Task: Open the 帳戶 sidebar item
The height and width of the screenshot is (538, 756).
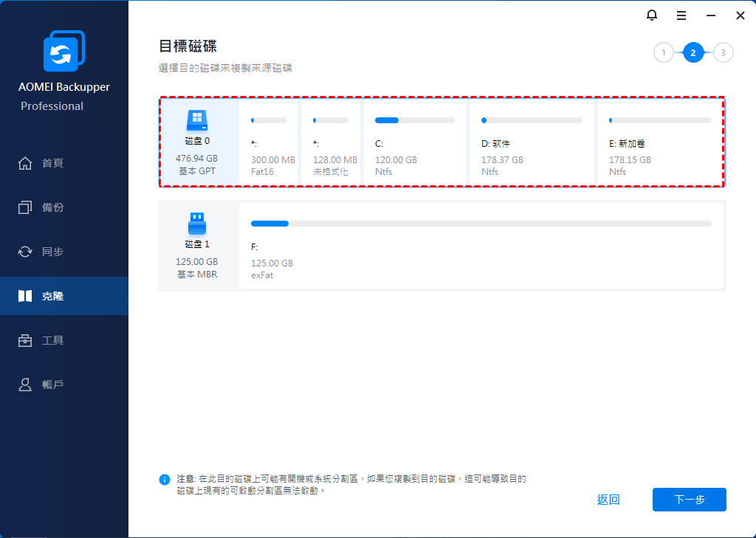Action: (64, 384)
